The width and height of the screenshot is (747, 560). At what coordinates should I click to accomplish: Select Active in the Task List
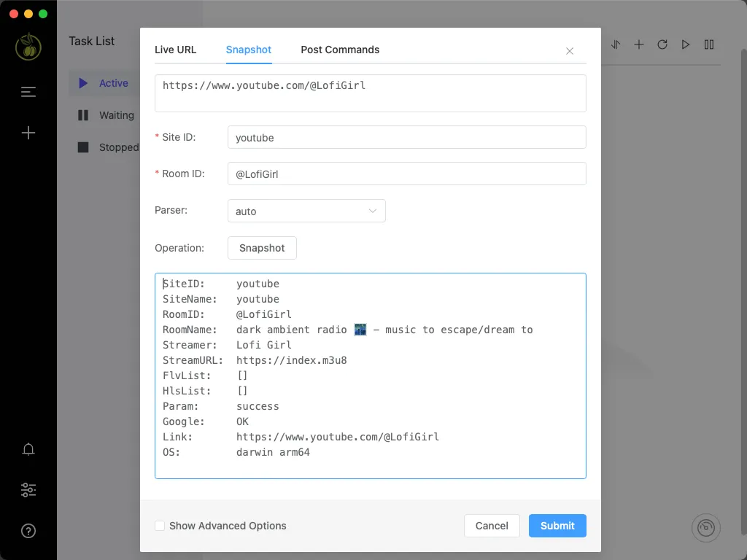(x=104, y=83)
